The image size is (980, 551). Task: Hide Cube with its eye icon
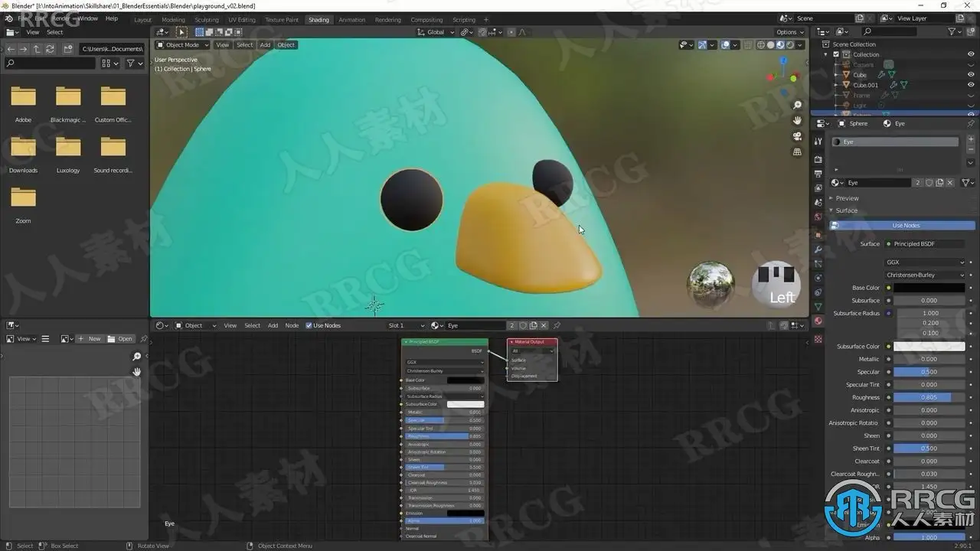coord(971,75)
